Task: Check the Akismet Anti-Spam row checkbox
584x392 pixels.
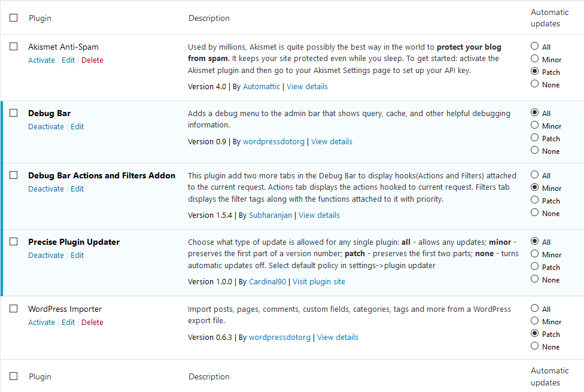Action: coord(13,46)
